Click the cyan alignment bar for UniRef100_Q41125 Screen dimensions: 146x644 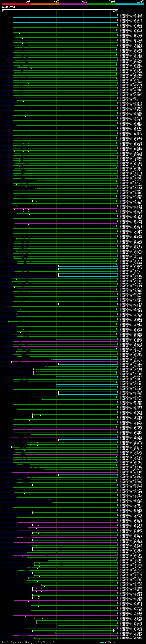(x=70, y=25)
